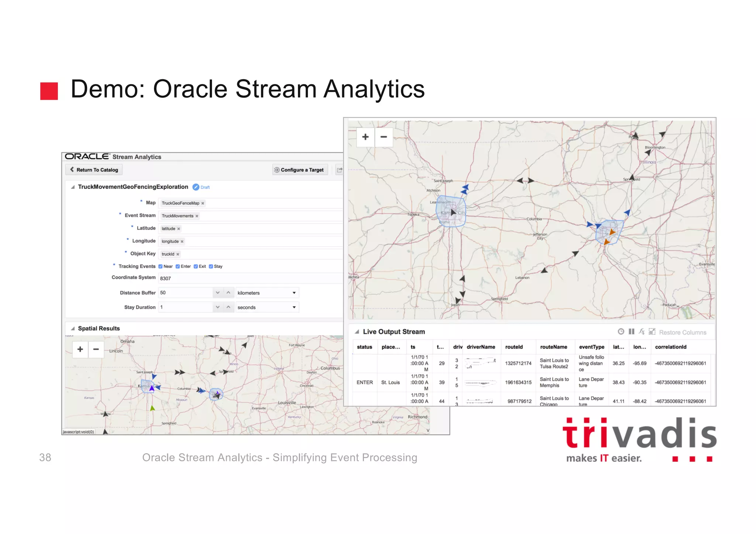Screen dimensions: 756x534
Task: Click the Saint Louis to Memphis cell
Action: (x=554, y=383)
